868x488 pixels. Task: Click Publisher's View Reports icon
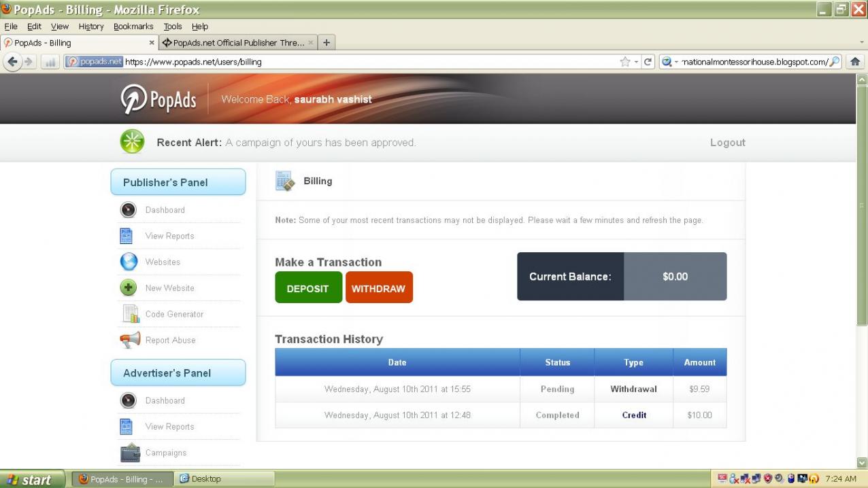pyautogui.click(x=127, y=236)
